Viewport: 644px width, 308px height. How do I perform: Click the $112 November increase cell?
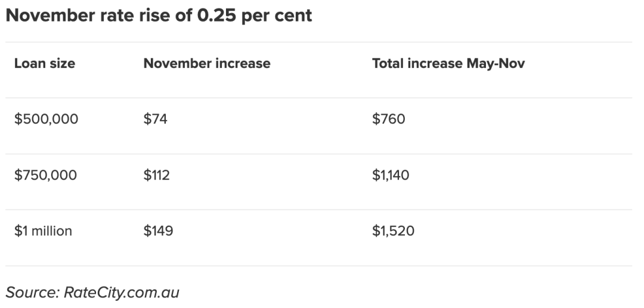(x=156, y=175)
